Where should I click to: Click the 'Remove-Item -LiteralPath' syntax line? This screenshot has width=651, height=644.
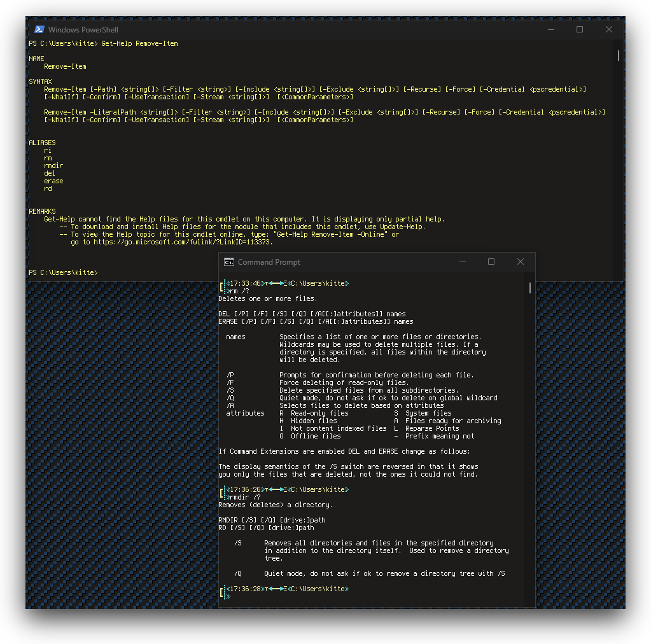pyautogui.click(x=325, y=112)
